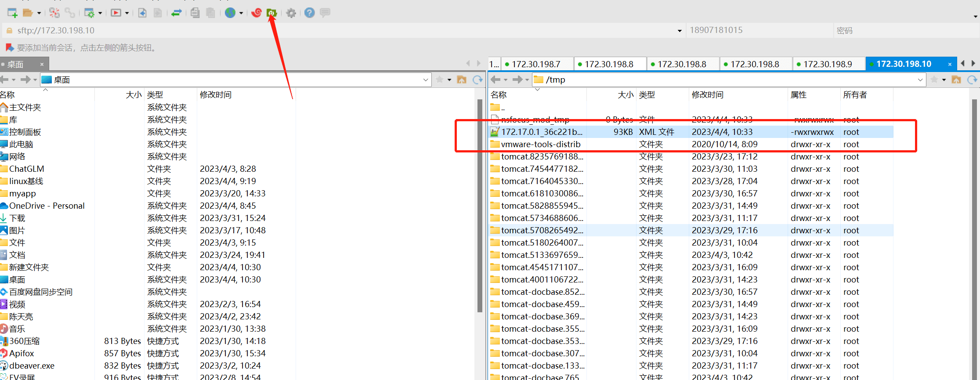Expand the session properties dropdown arrow

(100, 13)
